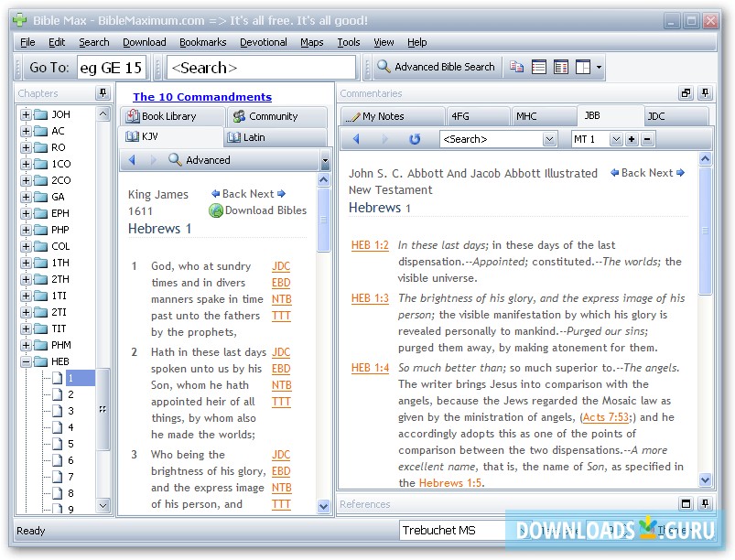This screenshot has width=735, height=560.
Task: Go back in the Bible pane toolbar
Action: coord(132,160)
